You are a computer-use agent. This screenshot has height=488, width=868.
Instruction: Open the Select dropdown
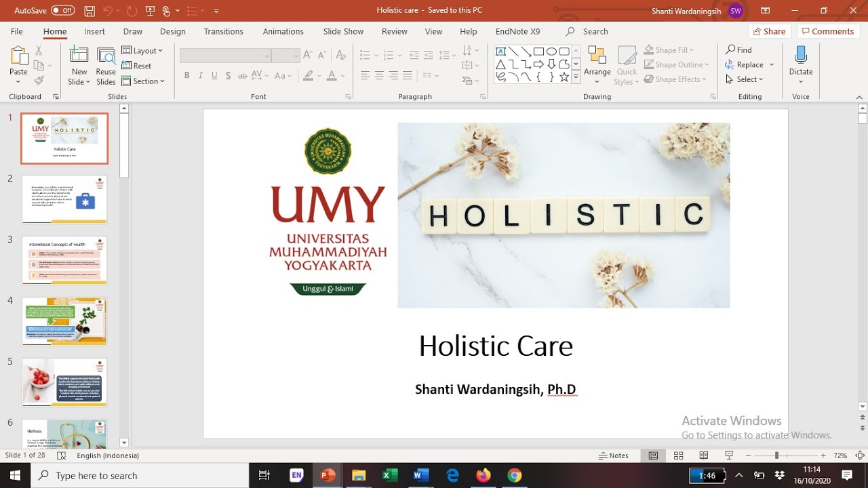coord(744,79)
